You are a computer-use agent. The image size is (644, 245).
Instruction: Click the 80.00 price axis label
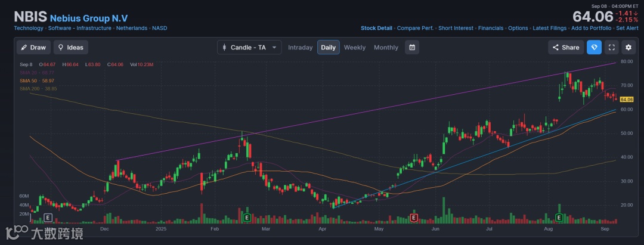click(x=627, y=61)
